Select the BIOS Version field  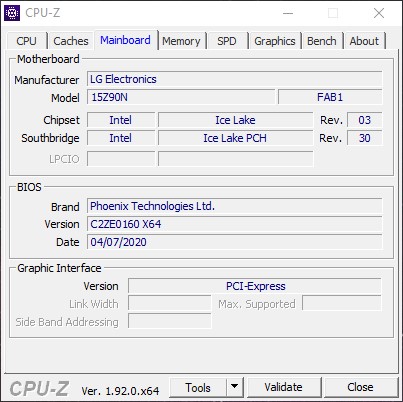coord(235,224)
